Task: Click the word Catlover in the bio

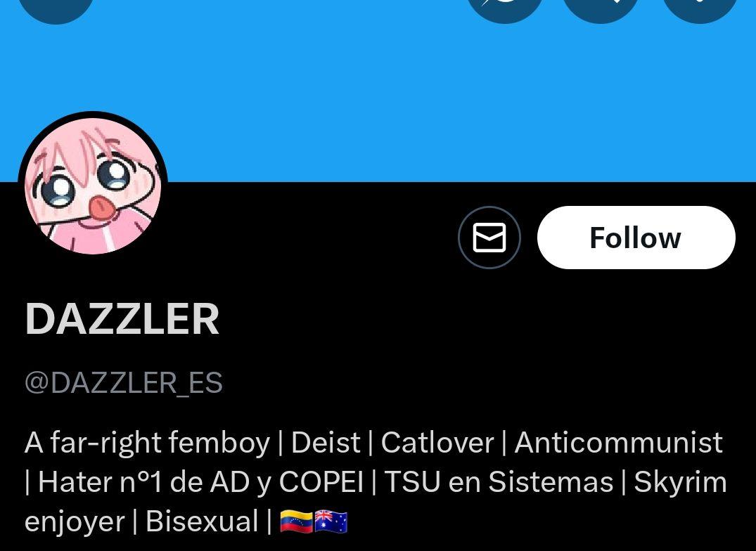Action: point(437,442)
